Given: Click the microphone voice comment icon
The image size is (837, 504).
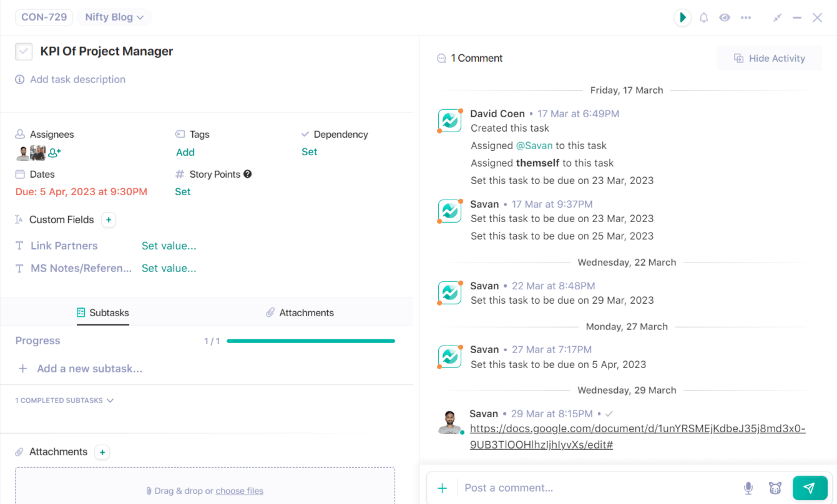Looking at the screenshot, I should tap(748, 488).
